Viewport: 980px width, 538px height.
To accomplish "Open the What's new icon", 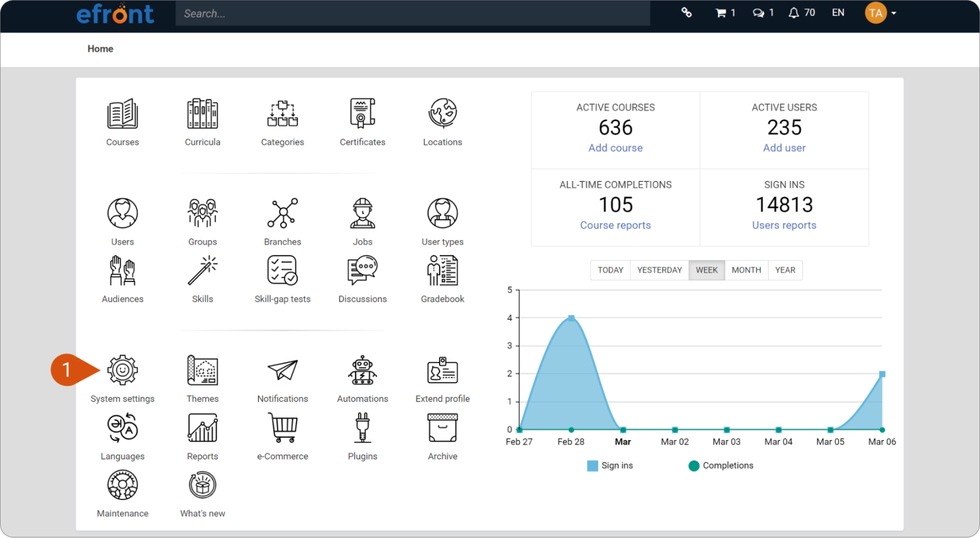I will coord(202,485).
